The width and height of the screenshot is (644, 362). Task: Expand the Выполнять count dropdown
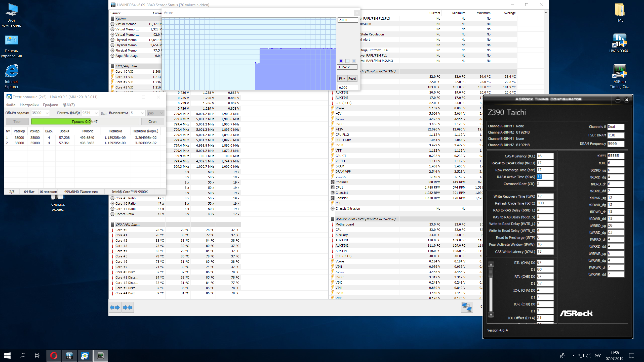(x=143, y=113)
